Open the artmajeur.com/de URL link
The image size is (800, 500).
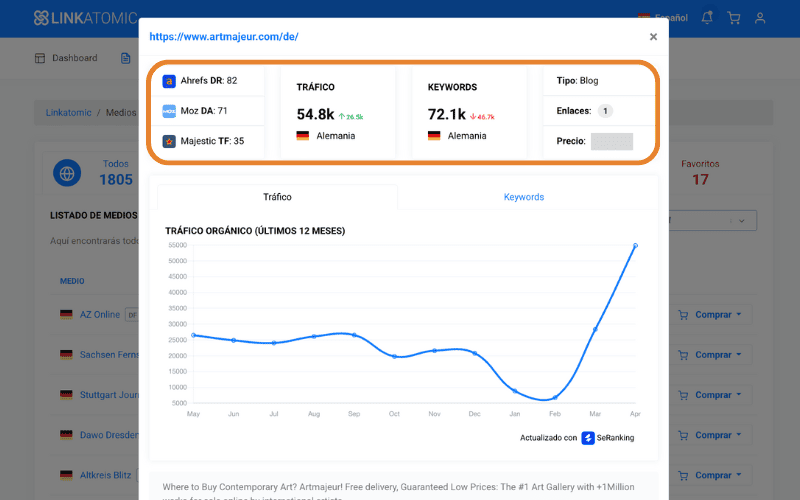point(223,37)
